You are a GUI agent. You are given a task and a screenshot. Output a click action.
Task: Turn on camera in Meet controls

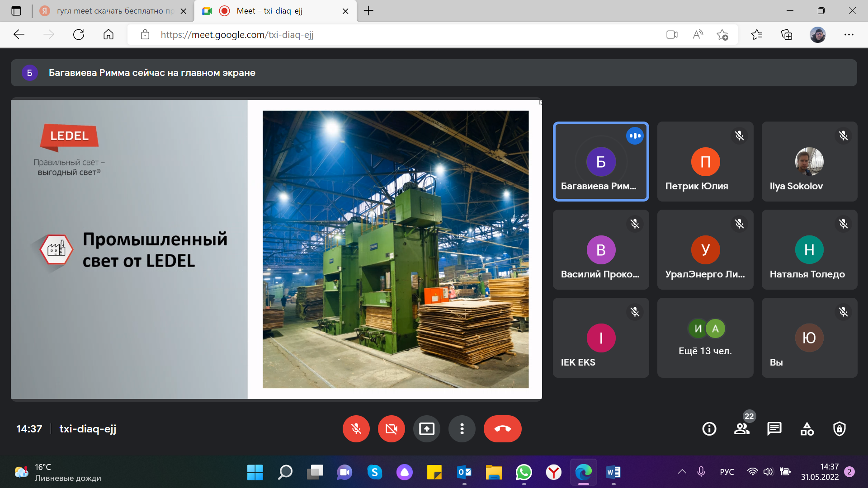[391, 428]
